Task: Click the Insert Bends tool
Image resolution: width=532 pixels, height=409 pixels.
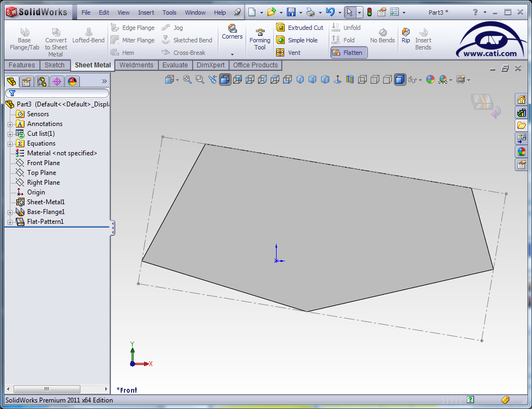Action: (423, 39)
